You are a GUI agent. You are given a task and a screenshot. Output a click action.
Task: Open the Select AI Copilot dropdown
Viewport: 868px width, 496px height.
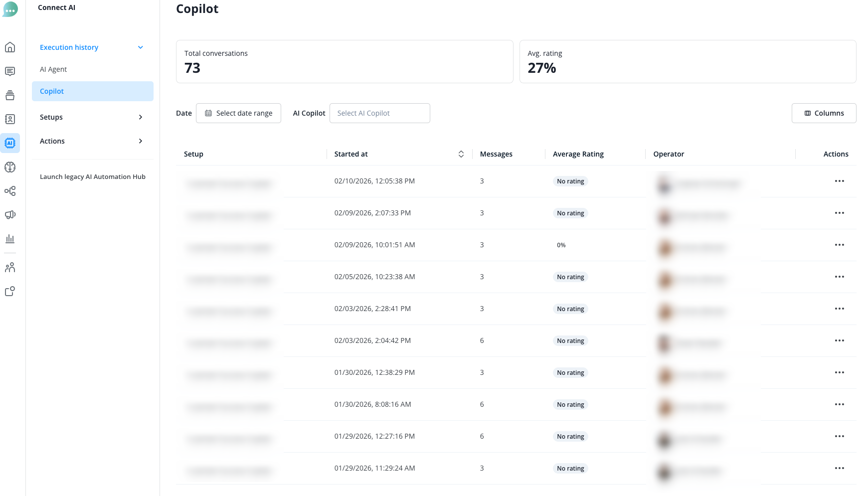pos(379,113)
